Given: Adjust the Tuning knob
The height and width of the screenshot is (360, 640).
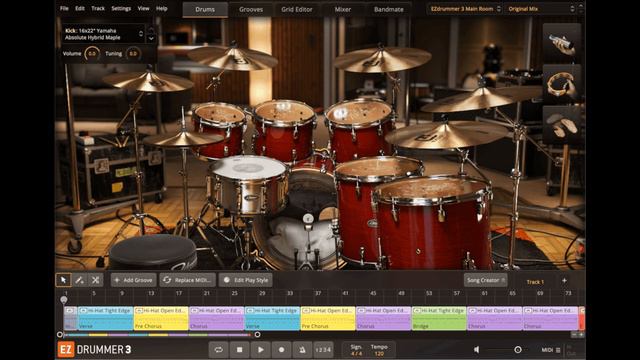Looking at the screenshot, I should click(133, 53).
